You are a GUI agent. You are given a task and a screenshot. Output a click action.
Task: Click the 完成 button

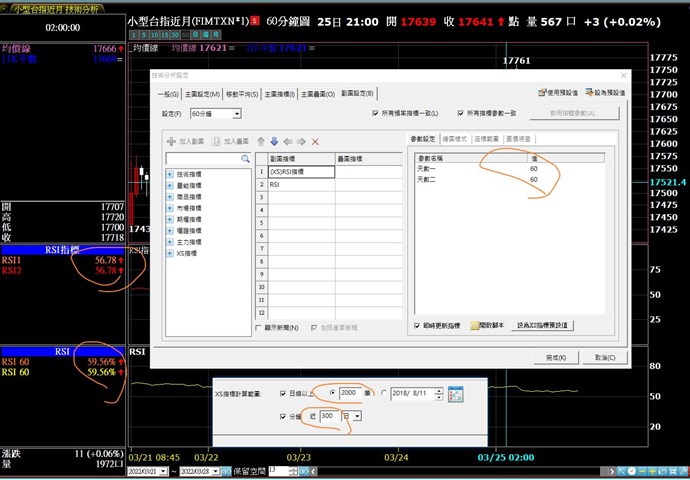tap(550, 357)
